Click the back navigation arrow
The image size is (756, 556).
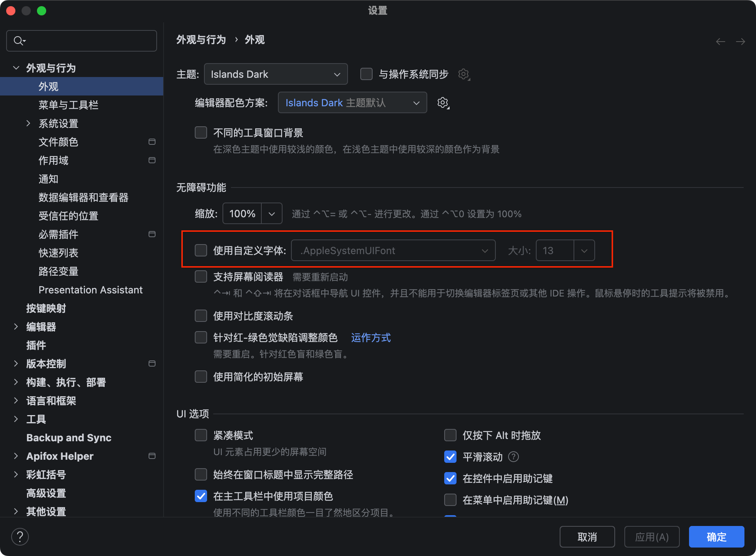pos(720,41)
